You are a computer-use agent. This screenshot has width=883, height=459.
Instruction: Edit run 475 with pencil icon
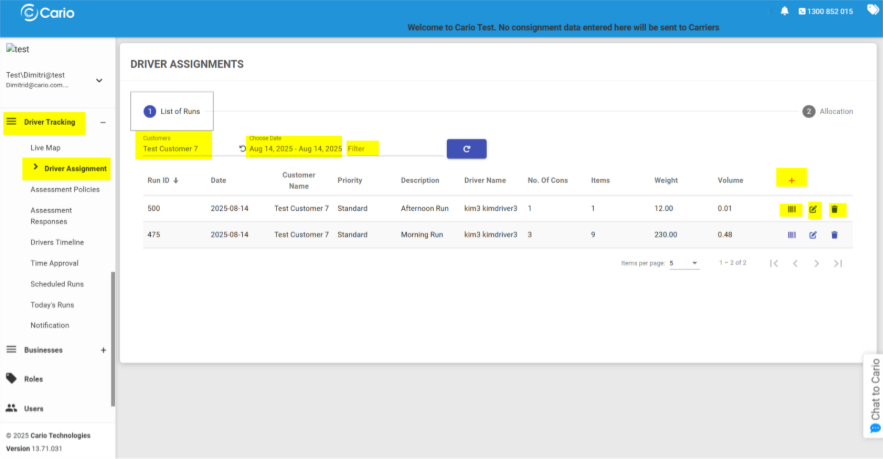pos(813,235)
